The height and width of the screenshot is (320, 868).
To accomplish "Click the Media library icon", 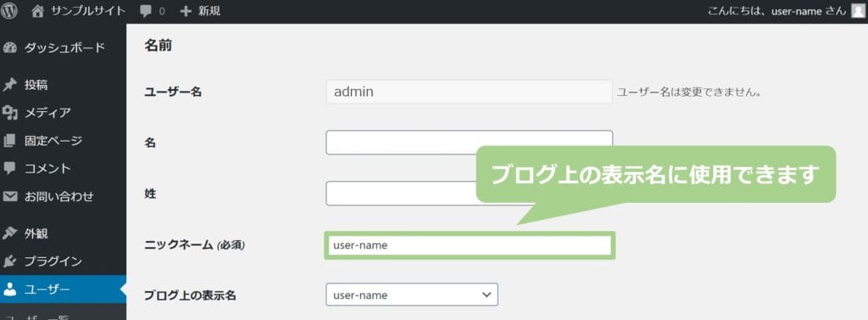I will [9, 113].
